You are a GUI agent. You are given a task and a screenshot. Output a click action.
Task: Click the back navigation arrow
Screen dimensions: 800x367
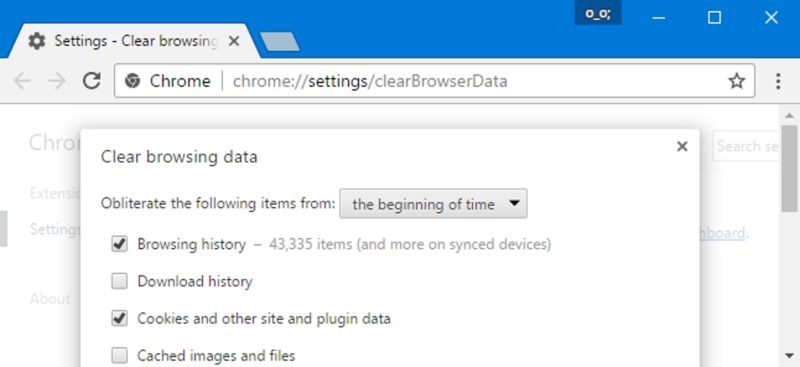[x=21, y=81]
